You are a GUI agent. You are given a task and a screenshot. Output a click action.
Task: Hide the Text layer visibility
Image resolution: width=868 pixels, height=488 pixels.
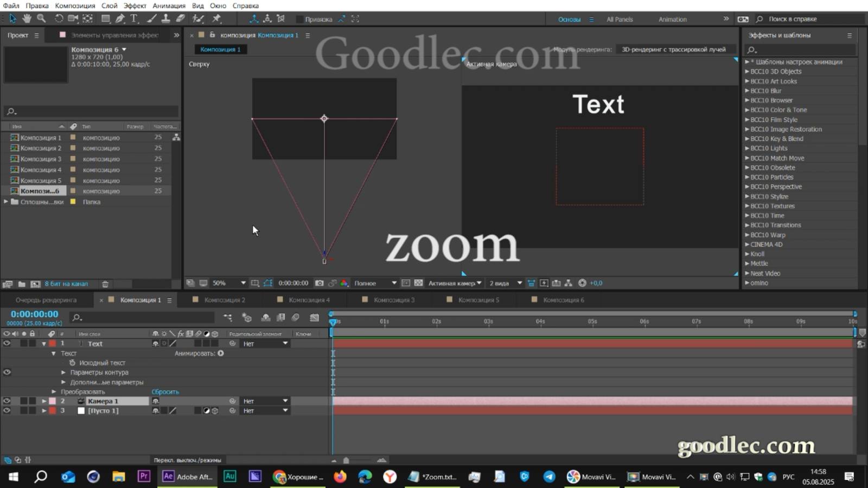coord(7,343)
